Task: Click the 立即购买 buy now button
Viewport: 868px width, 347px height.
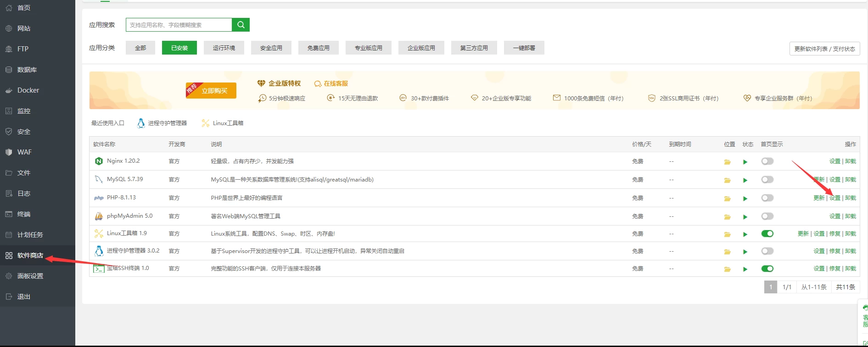Action: pos(211,90)
